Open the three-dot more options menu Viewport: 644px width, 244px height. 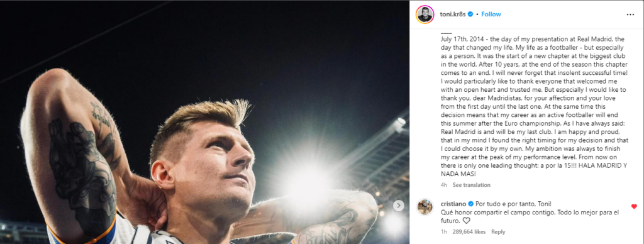pyautogui.click(x=630, y=14)
